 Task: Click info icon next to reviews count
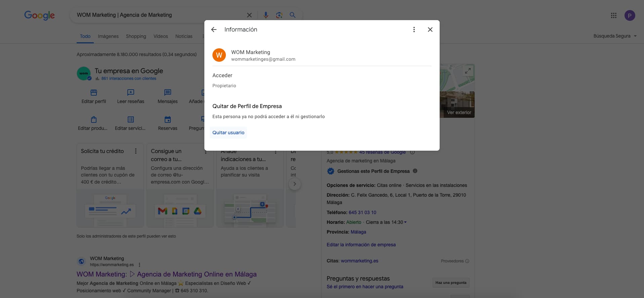tap(412, 152)
